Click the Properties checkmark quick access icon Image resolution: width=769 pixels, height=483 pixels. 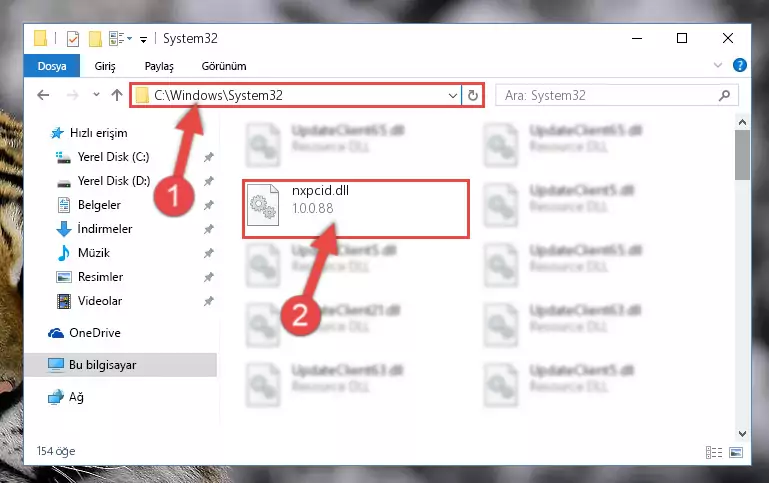coord(73,38)
